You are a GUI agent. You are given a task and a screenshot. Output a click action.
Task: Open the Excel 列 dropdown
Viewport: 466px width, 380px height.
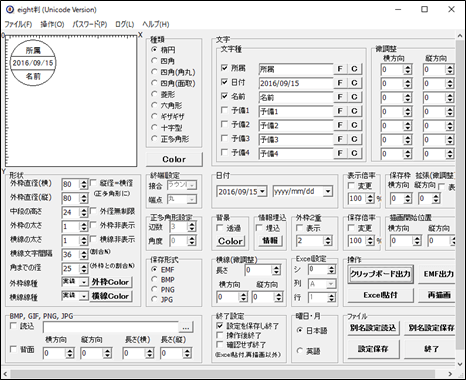tap(331, 284)
